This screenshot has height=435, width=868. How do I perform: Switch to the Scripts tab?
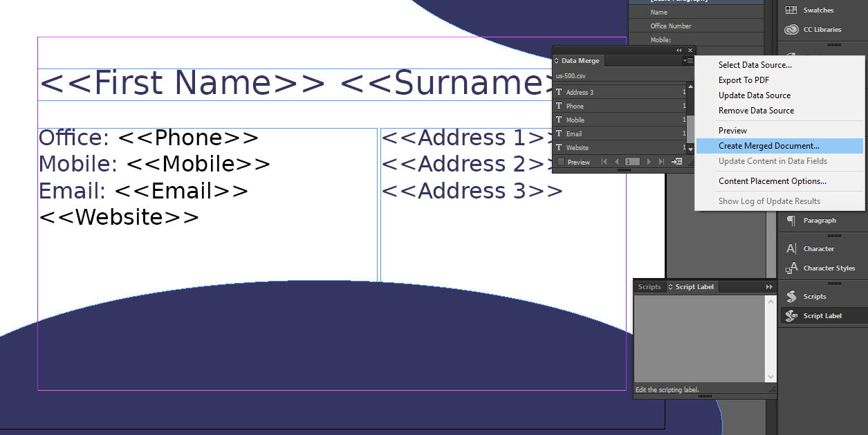tap(649, 287)
